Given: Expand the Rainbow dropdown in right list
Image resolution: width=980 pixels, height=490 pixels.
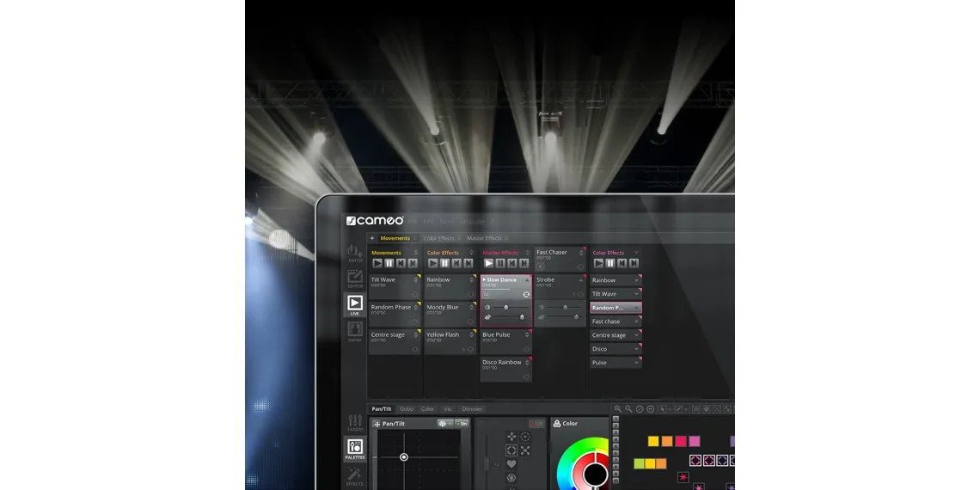Looking at the screenshot, I should [636, 280].
